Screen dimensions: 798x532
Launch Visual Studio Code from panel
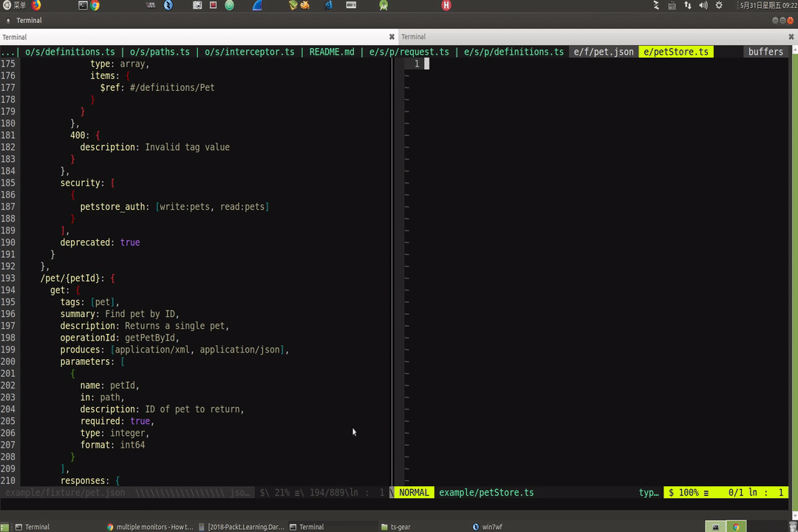point(329,5)
